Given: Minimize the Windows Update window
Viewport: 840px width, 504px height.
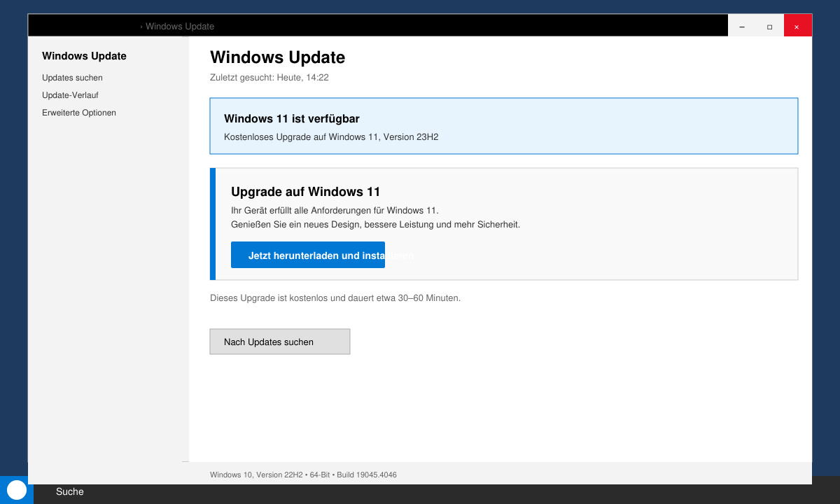Looking at the screenshot, I should tap(742, 27).
